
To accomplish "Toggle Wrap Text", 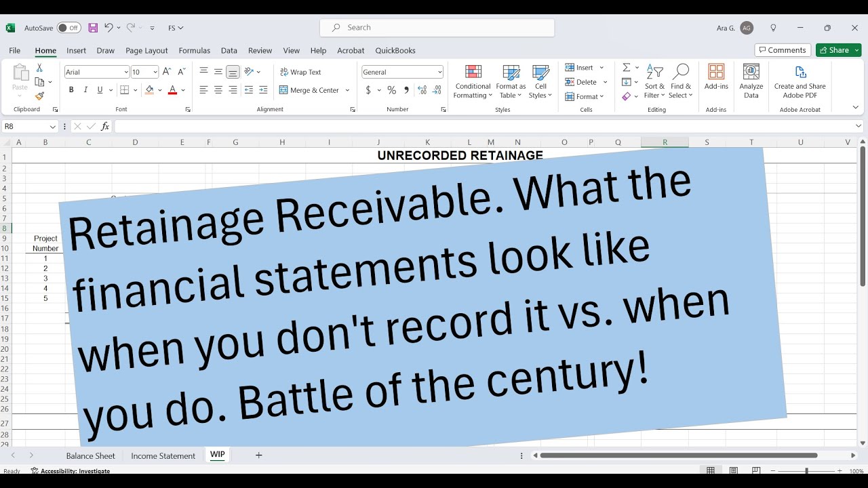I will 301,72.
